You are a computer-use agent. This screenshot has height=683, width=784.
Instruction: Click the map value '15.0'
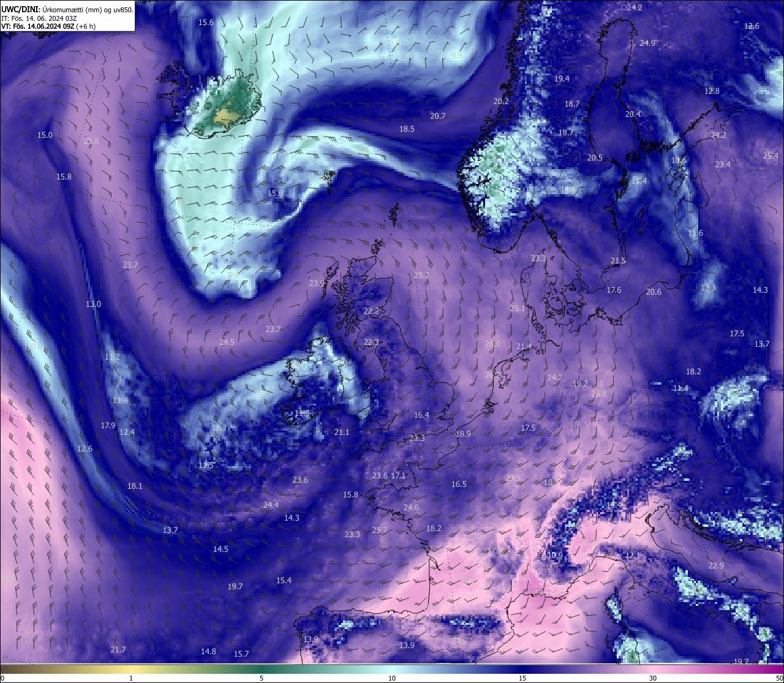45,135
